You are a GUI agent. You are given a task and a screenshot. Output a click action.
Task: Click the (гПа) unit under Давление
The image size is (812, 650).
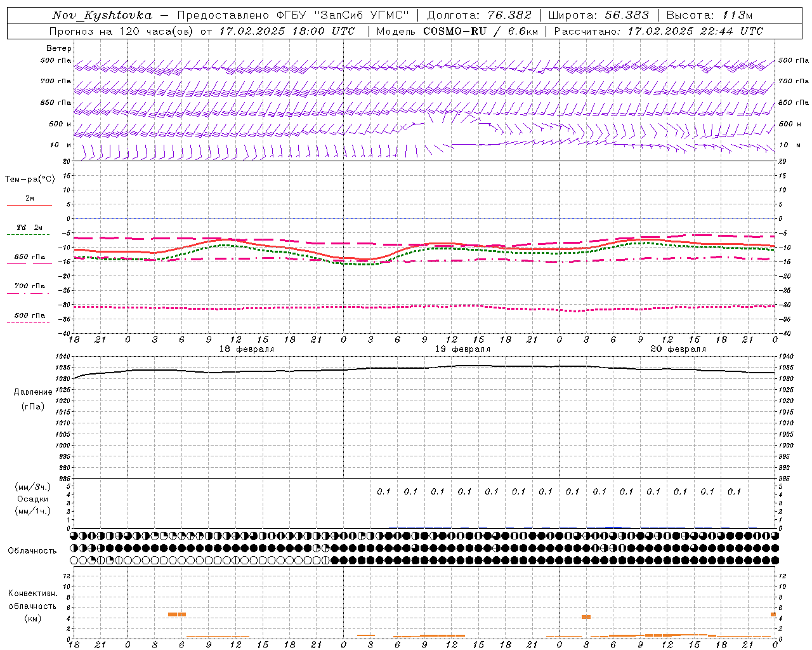[33, 406]
